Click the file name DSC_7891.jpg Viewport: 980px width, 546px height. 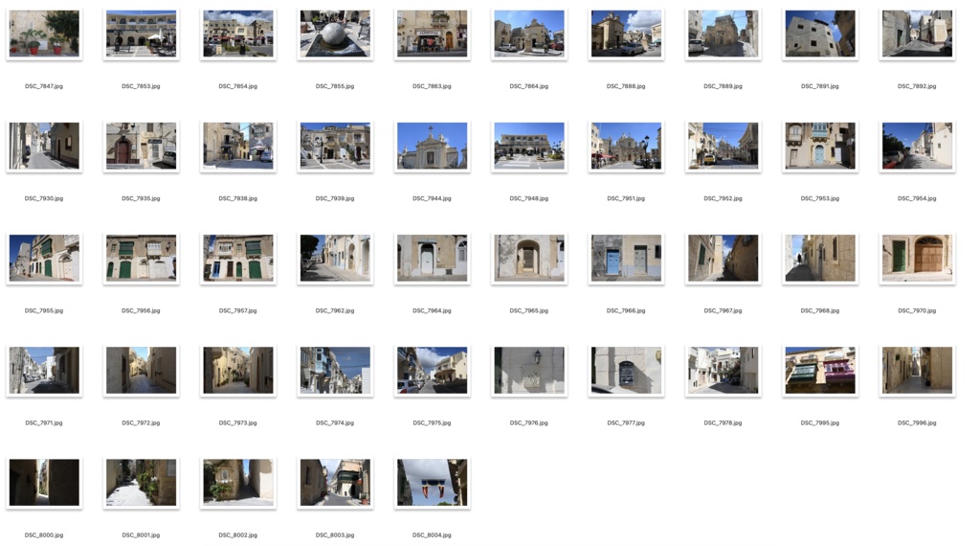click(820, 86)
